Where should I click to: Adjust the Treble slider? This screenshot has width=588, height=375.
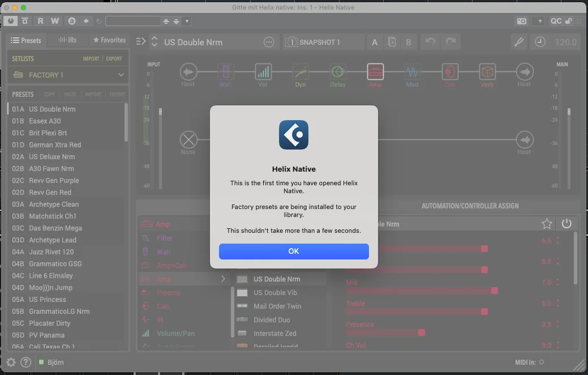(417, 312)
